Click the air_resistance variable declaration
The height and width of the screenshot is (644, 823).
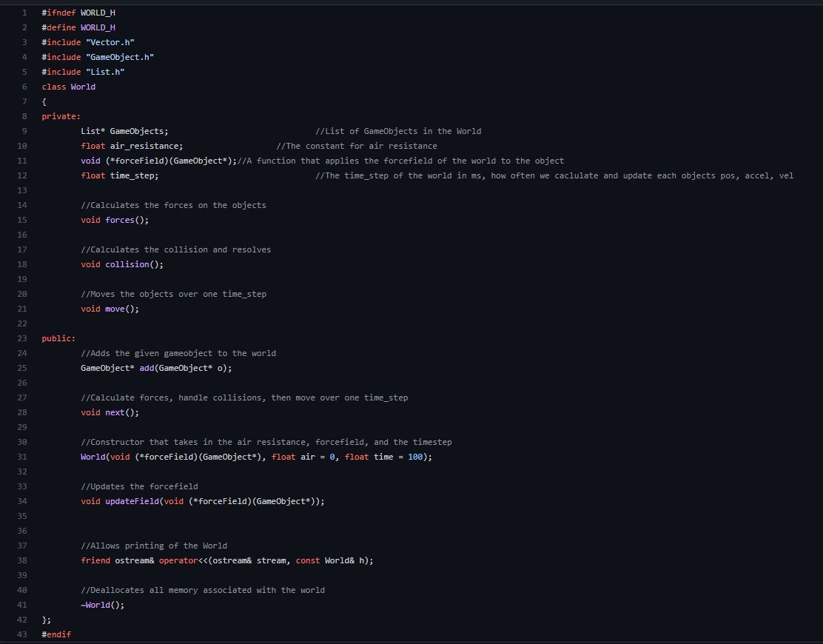tap(144, 147)
